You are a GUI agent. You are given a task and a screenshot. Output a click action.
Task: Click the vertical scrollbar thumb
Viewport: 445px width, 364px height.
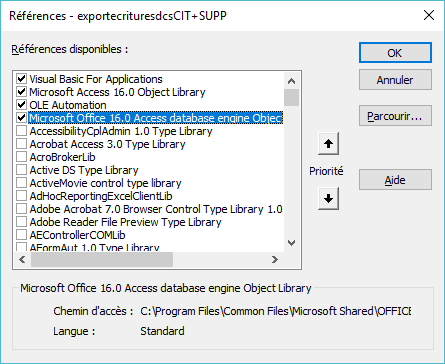tap(292, 97)
